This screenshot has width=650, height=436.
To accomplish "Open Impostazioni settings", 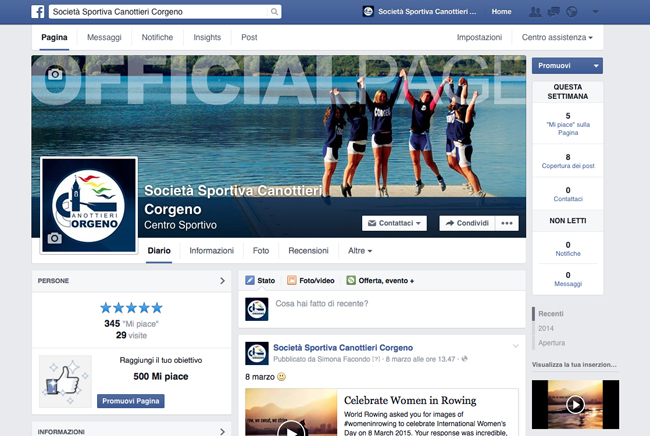I will (479, 37).
